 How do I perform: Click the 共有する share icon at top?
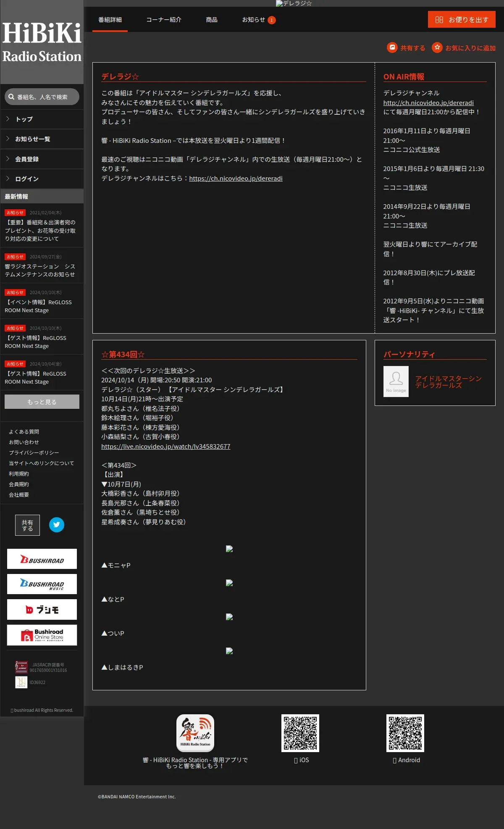pyautogui.click(x=392, y=47)
